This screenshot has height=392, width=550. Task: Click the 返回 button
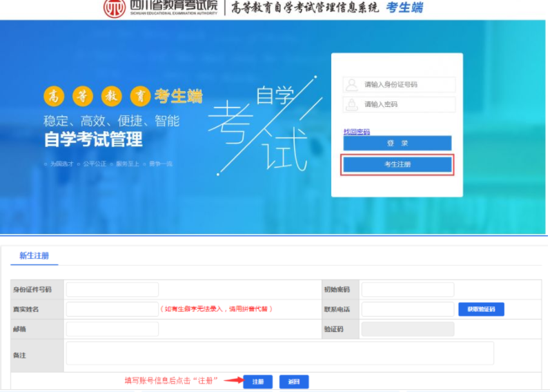click(x=294, y=382)
